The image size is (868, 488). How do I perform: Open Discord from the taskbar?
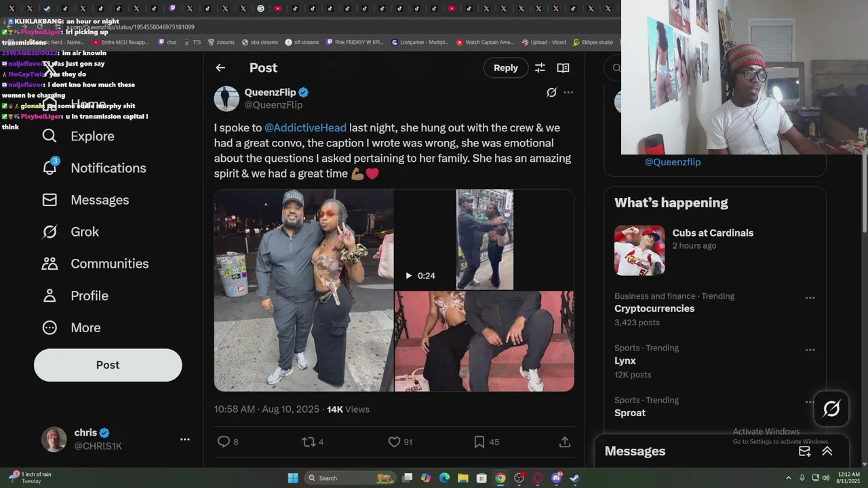[x=557, y=478]
